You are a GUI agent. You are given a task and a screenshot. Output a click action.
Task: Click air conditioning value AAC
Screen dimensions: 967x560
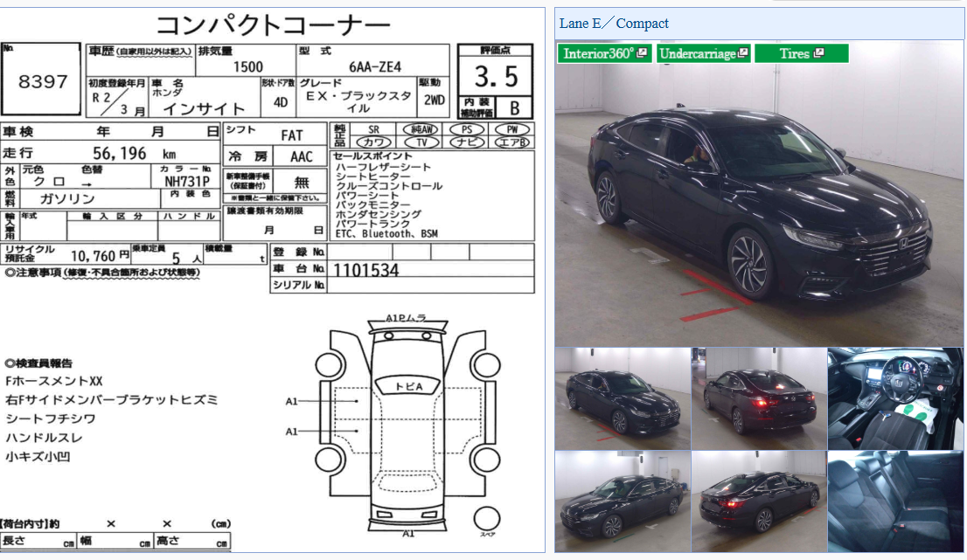(302, 157)
